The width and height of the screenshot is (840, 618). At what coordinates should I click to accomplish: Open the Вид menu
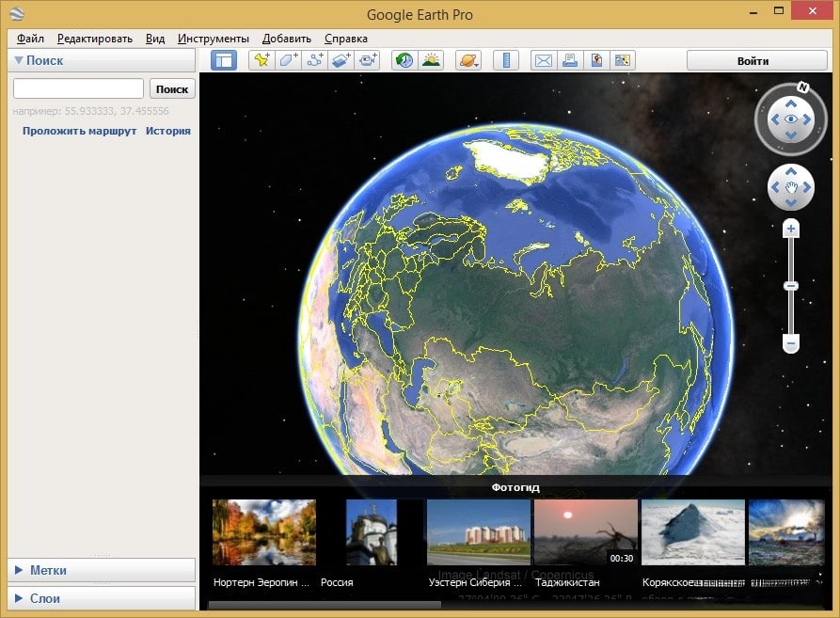155,39
